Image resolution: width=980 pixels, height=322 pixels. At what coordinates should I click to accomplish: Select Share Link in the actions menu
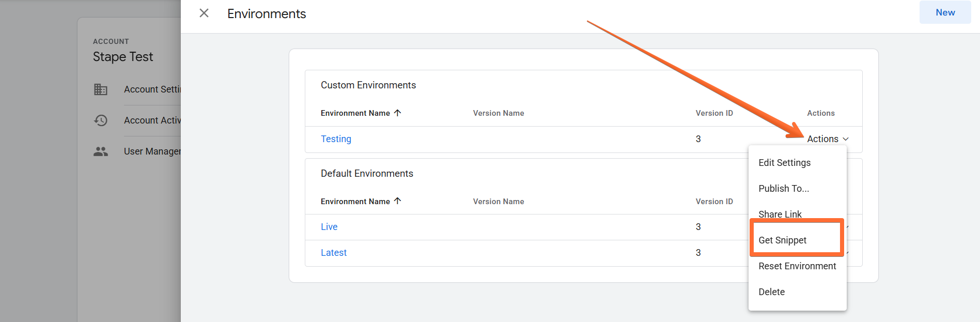tap(797, 214)
